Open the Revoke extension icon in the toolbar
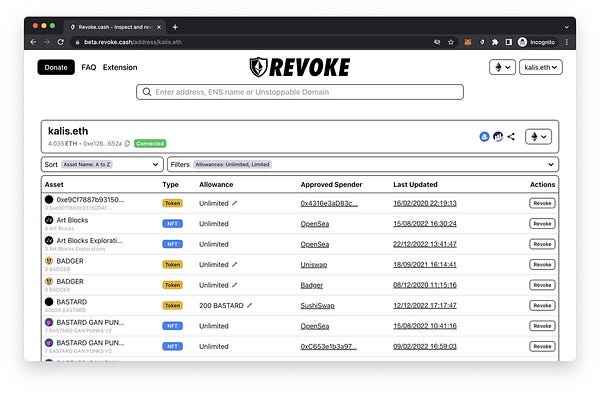The width and height of the screenshot is (600, 393). [482, 42]
